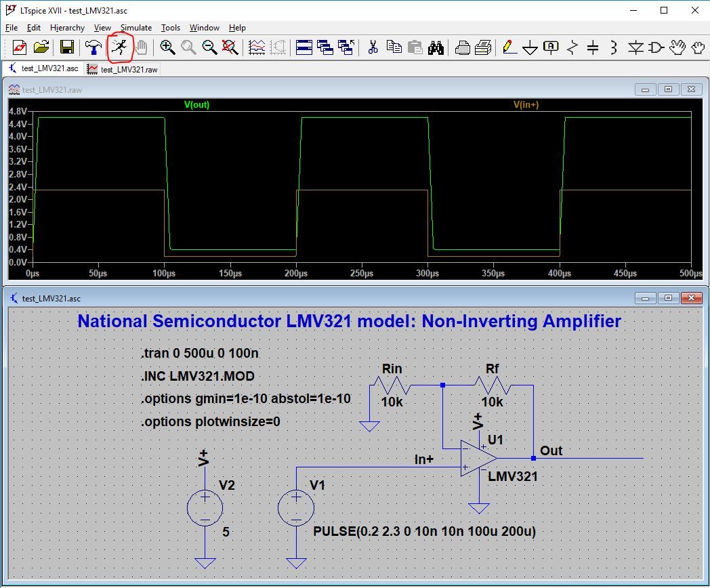
Task: Open a file with the folder icon
Action: pyautogui.click(x=41, y=47)
